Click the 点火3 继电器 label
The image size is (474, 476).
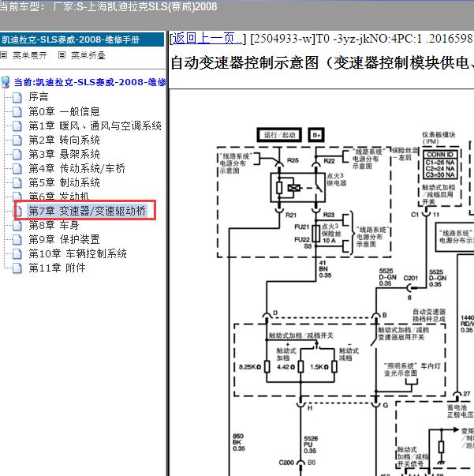pyautogui.click(x=336, y=179)
